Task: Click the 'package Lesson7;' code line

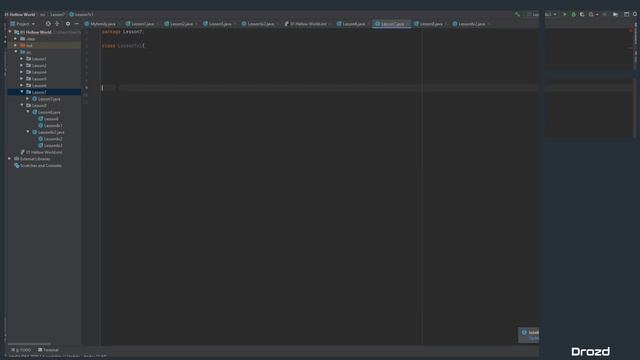Action: click(122, 32)
